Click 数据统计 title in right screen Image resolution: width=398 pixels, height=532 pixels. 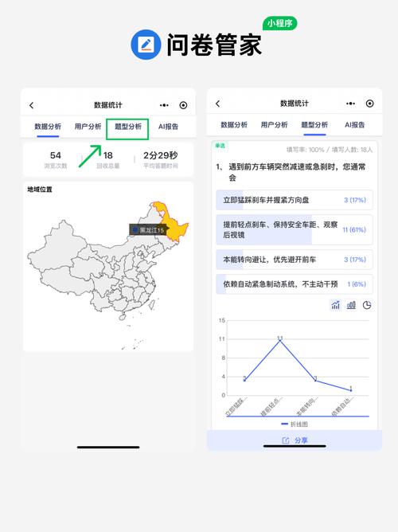295,104
